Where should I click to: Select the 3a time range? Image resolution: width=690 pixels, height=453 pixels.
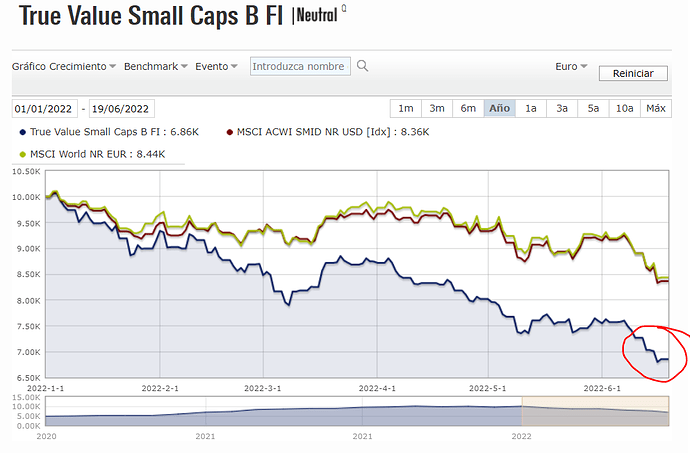[562, 108]
